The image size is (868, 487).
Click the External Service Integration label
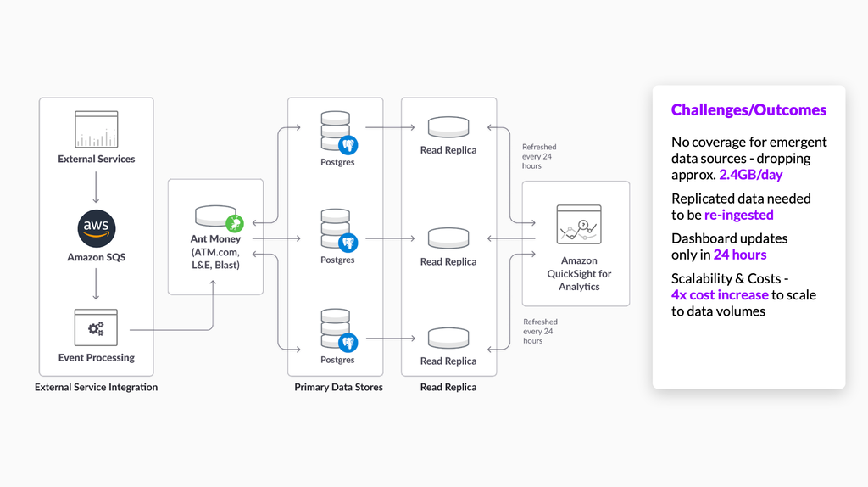tap(97, 387)
